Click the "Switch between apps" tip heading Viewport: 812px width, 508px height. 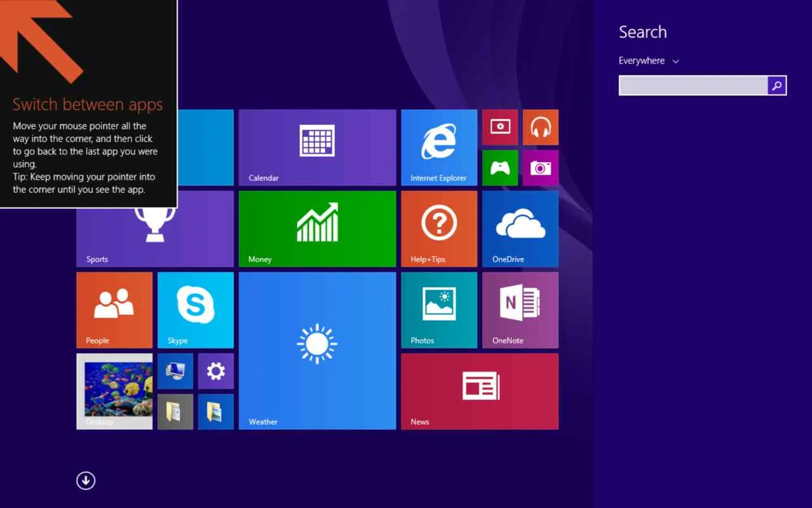coord(88,105)
